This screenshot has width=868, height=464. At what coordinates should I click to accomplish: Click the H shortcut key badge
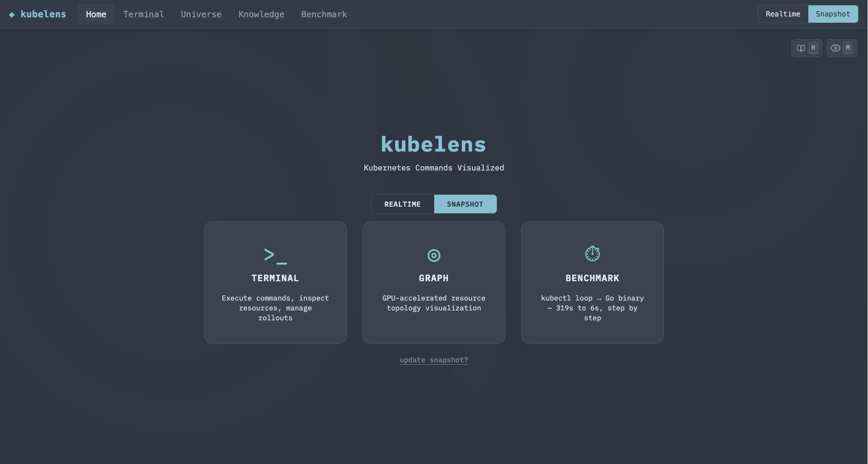813,48
